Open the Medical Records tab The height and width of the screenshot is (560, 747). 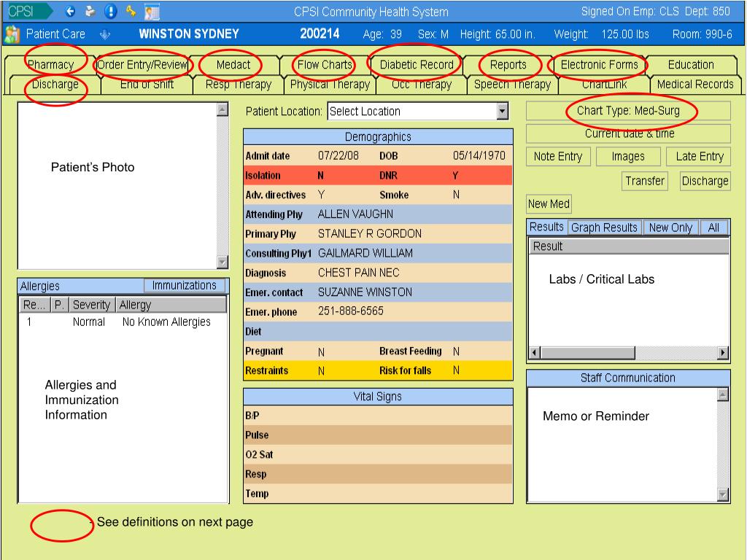pos(695,85)
